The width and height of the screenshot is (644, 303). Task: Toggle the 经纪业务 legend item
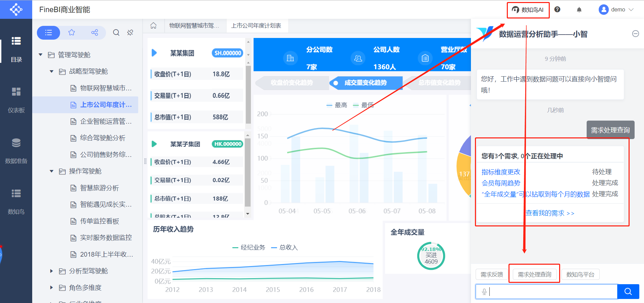pos(249,248)
